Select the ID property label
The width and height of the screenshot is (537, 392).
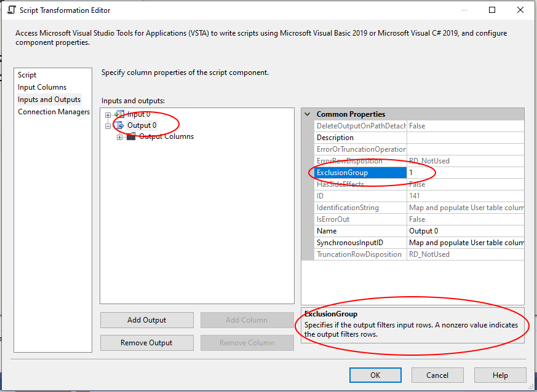360,196
